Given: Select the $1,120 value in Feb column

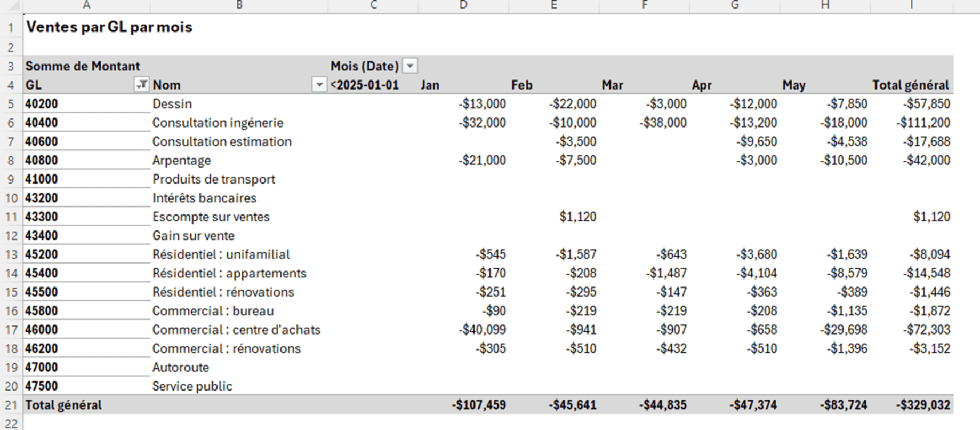Looking at the screenshot, I should (x=577, y=217).
